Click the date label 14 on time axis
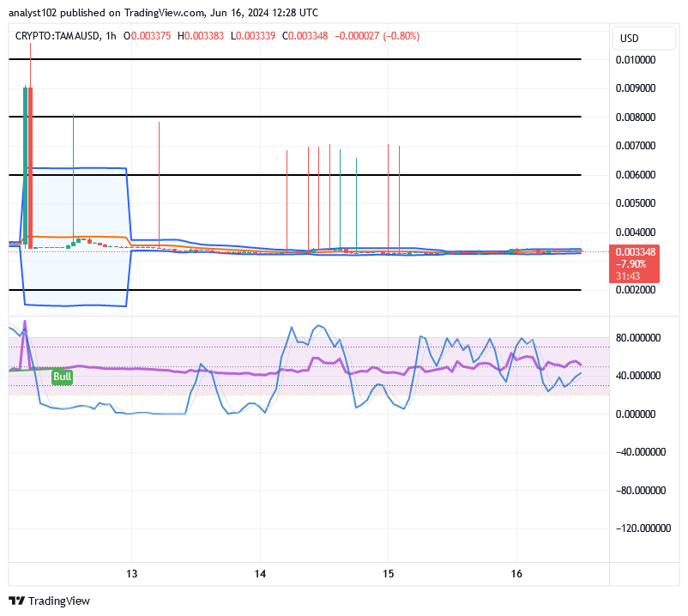688x616 pixels. point(260,573)
